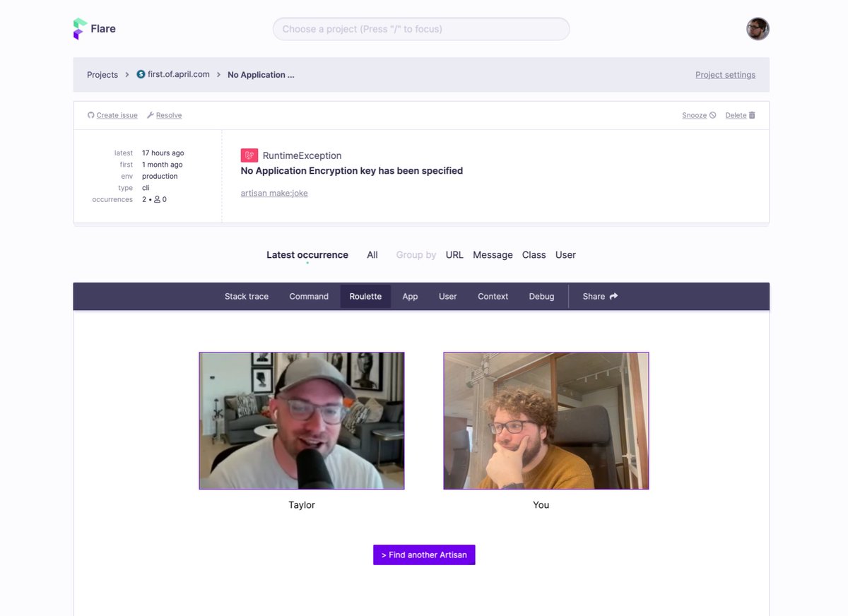
Task: Click the 'Taylor' caption
Action: [x=302, y=505]
